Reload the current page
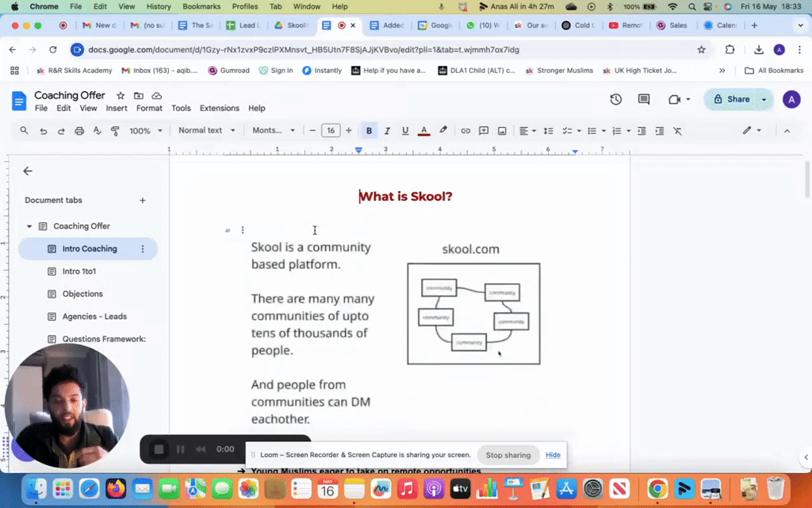Image resolution: width=812 pixels, height=508 pixels. [x=53, y=50]
